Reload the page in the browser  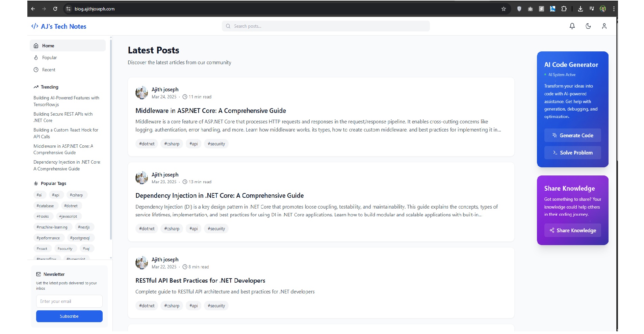55,9
